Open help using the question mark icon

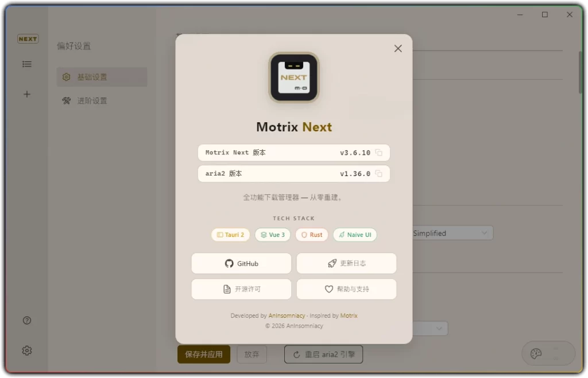[x=26, y=320]
